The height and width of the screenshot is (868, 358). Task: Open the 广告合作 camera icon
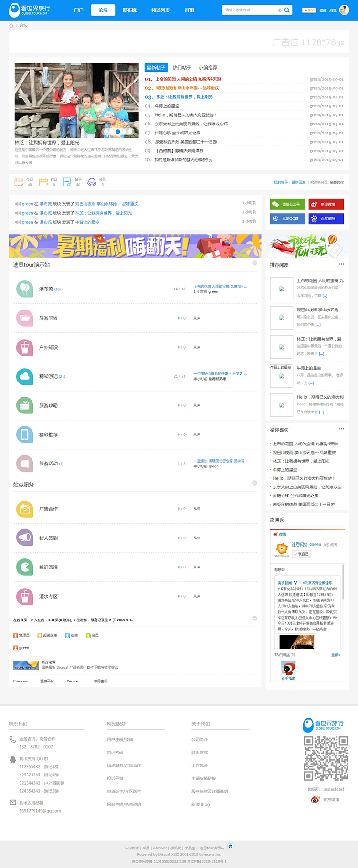point(24,509)
